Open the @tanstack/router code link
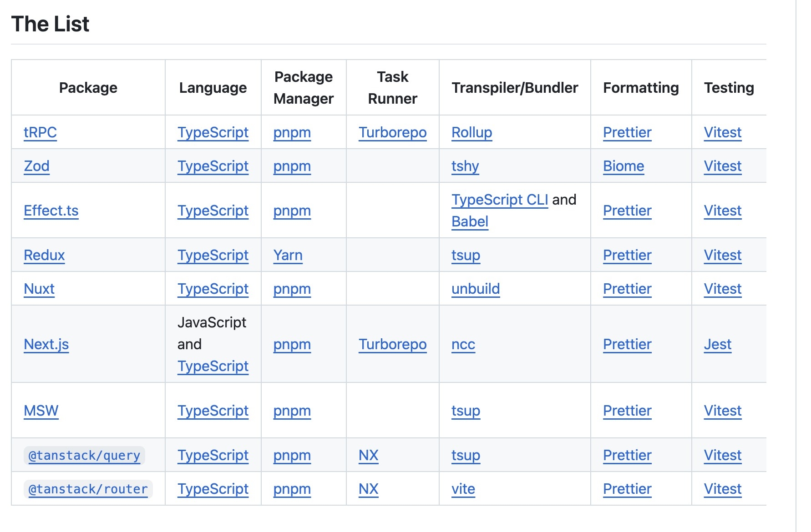 [x=88, y=489]
